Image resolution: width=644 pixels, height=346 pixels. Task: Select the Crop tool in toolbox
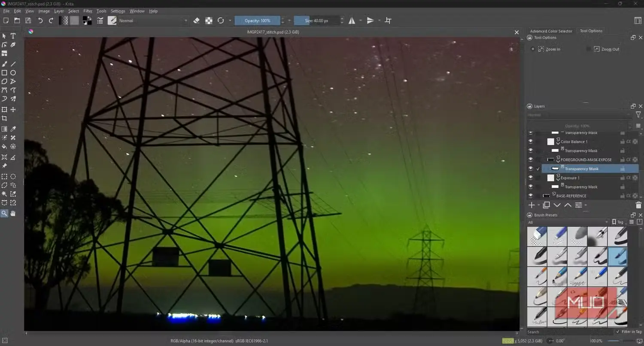4,118
